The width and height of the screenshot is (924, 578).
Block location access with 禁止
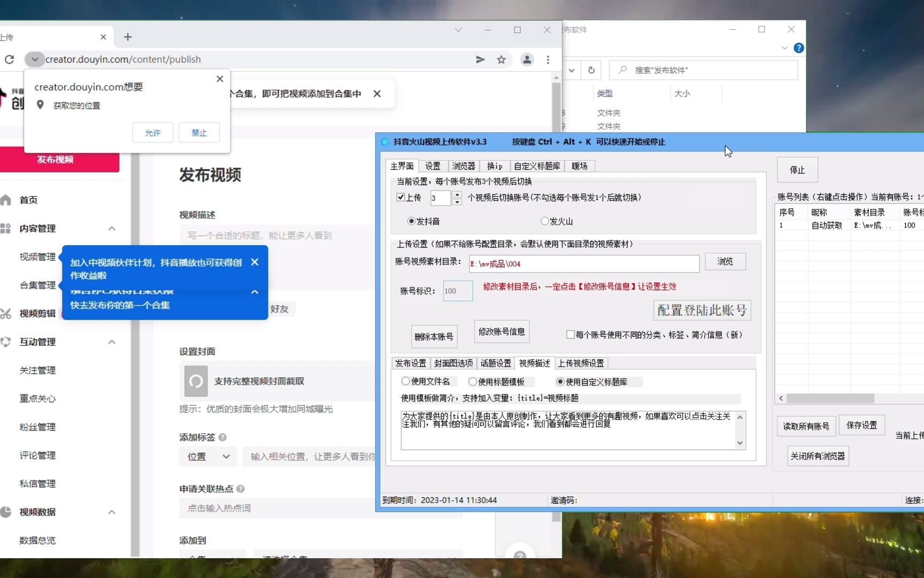click(199, 133)
